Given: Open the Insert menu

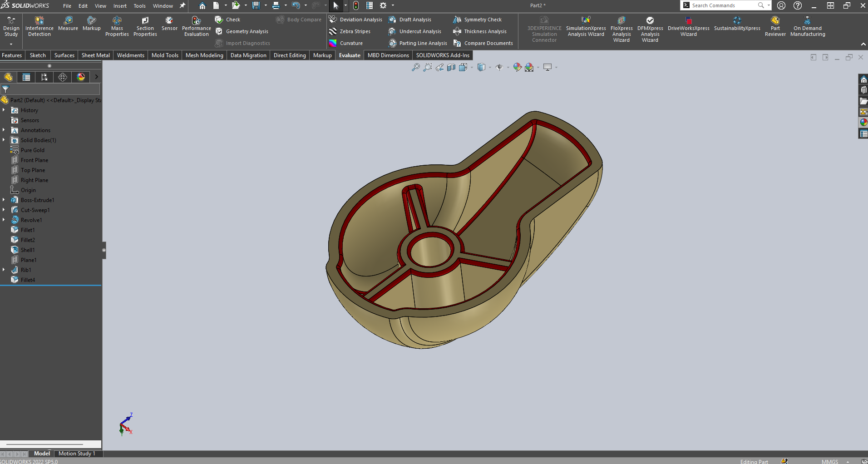Looking at the screenshot, I should point(120,6).
